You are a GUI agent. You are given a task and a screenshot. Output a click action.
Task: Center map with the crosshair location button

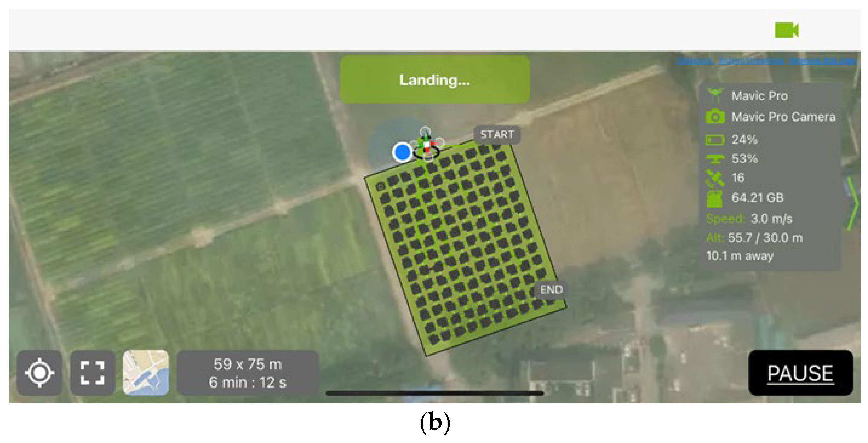click(x=39, y=372)
